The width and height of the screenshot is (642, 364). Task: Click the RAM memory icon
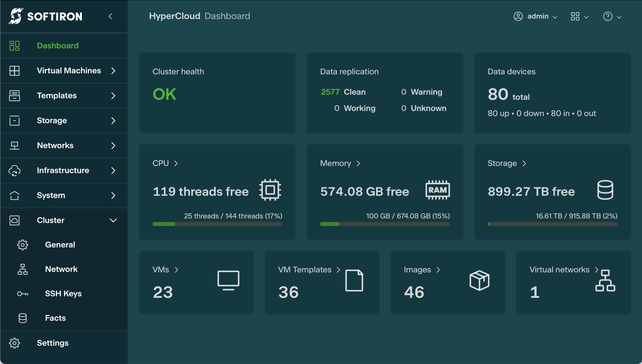pyautogui.click(x=437, y=190)
